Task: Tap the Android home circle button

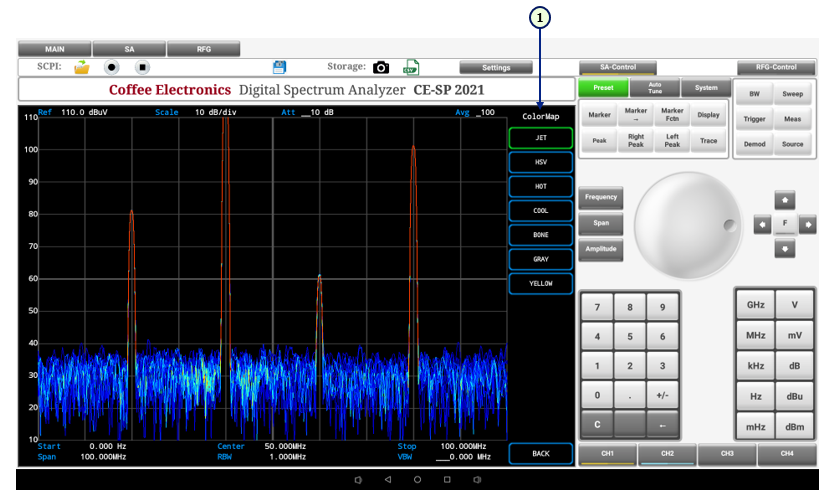Action: (417, 480)
